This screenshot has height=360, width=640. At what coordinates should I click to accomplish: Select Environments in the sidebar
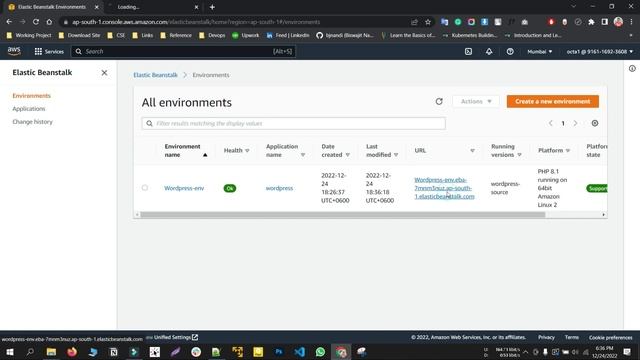(31, 96)
